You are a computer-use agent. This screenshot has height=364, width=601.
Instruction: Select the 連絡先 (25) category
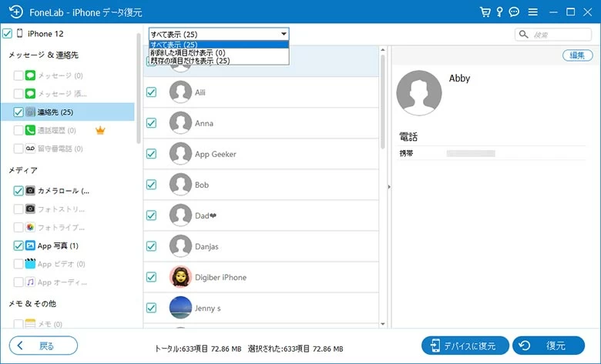pos(68,112)
